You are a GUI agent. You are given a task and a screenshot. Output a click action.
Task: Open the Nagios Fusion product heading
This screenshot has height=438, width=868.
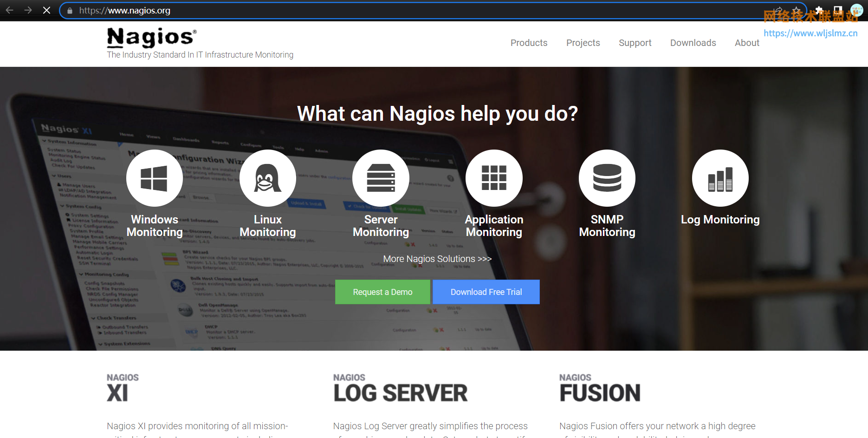pyautogui.click(x=600, y=388)
